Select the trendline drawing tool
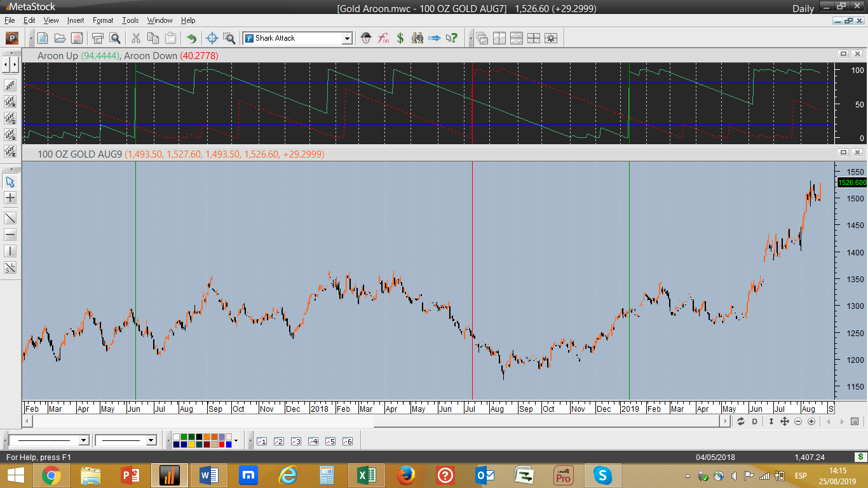 10,218
